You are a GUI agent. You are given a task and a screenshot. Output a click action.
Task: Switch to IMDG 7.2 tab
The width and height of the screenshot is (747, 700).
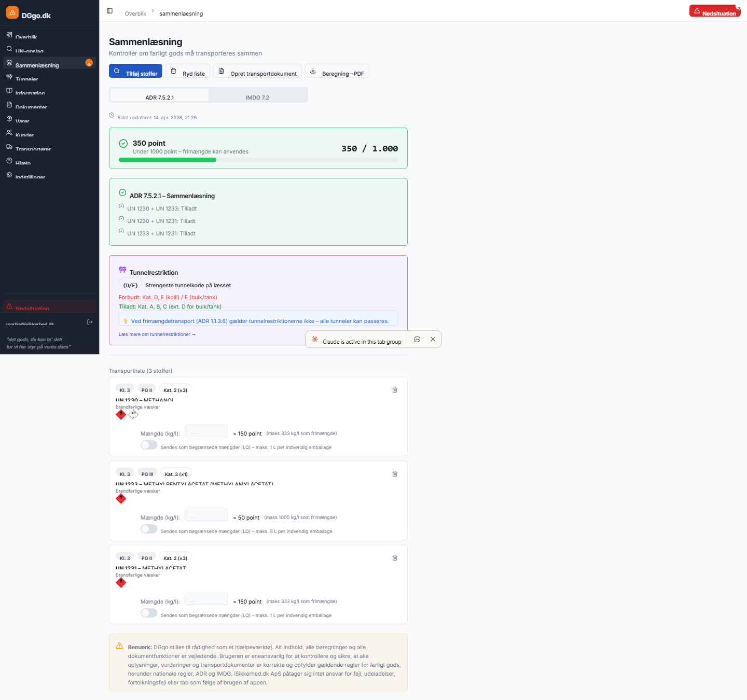point(257,97)
